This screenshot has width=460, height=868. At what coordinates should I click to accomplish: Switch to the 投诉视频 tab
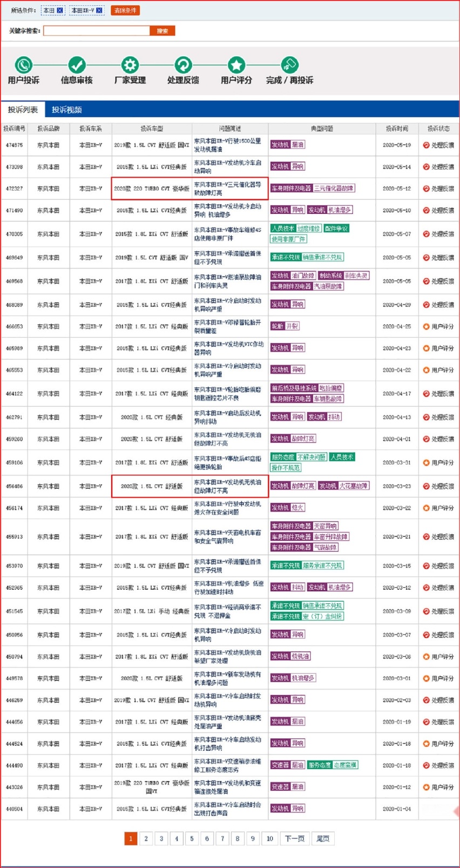(x=66, y=110)
